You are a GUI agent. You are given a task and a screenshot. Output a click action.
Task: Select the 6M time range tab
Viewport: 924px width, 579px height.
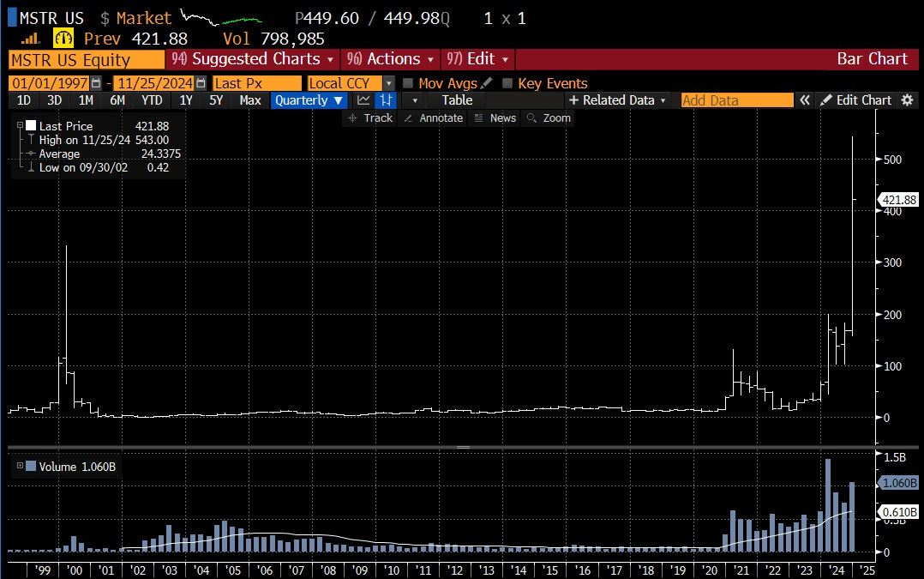117,100
